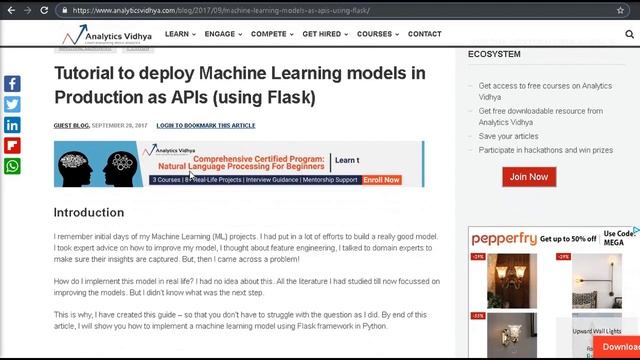
Task: Open the top-right wall light ad image
Action: (597, 281)
